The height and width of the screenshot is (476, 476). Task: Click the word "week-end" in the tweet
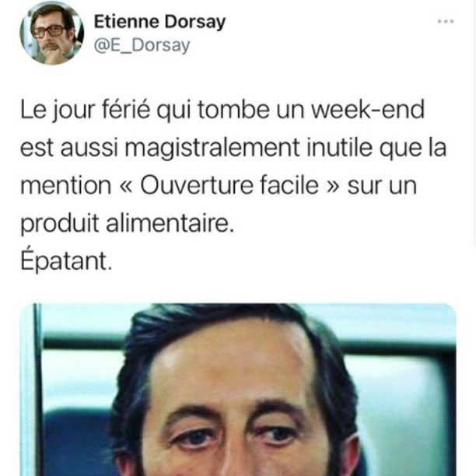click(x=368, y=110)
